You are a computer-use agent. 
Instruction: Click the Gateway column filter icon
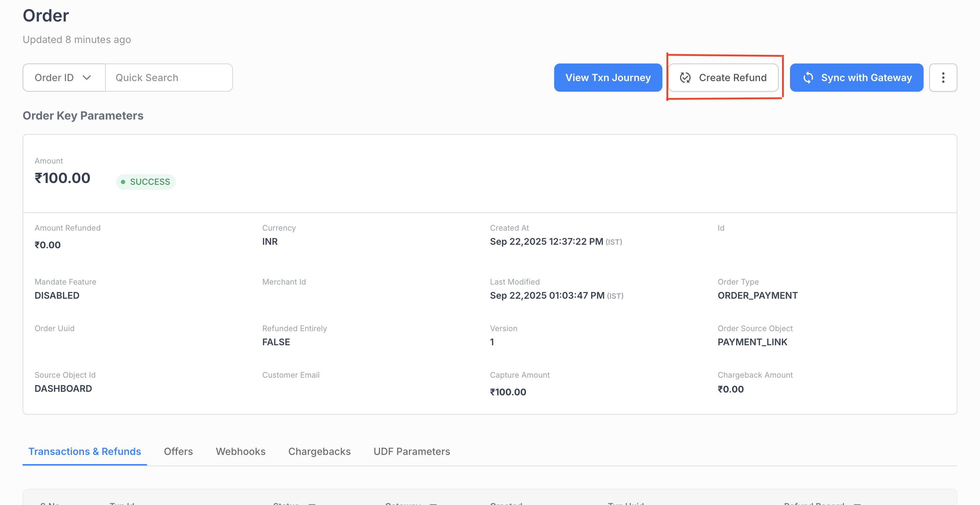pyautogui.click(x=433, y=504)
